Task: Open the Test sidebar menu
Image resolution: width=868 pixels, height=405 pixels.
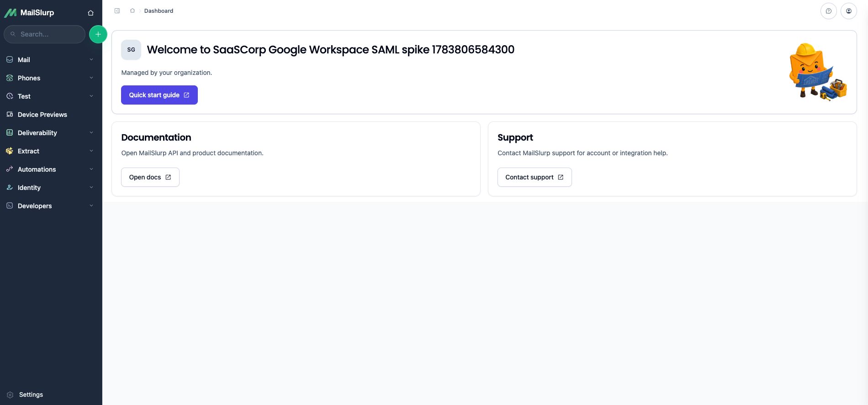Action: pos(51,96)
